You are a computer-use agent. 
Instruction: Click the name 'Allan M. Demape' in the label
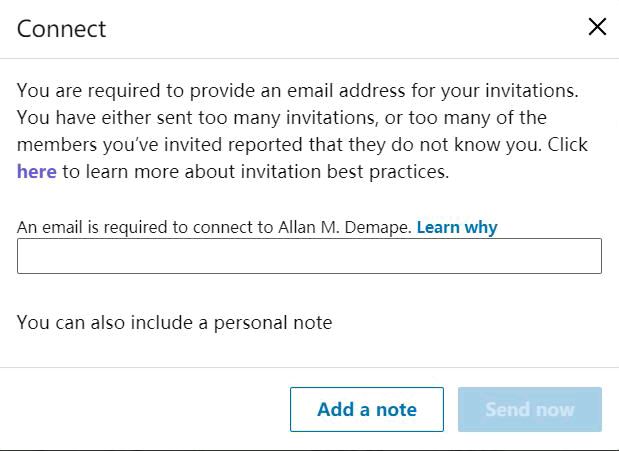pyautogui.click(x=344, y=227)
